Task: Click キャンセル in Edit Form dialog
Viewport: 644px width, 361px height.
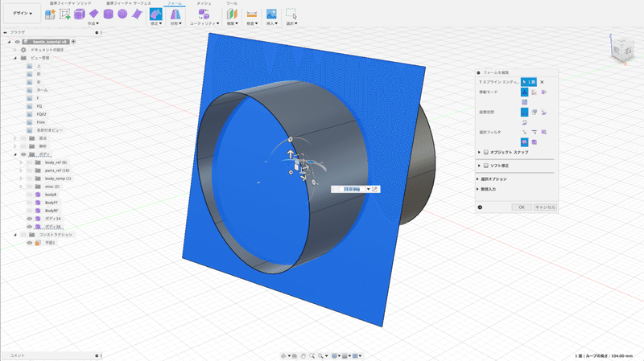Action: [x=545, y=207]
